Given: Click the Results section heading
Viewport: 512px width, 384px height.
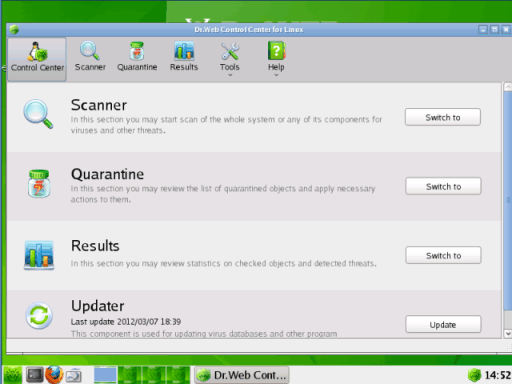Looking at the screenshot, I should [95, 246].
